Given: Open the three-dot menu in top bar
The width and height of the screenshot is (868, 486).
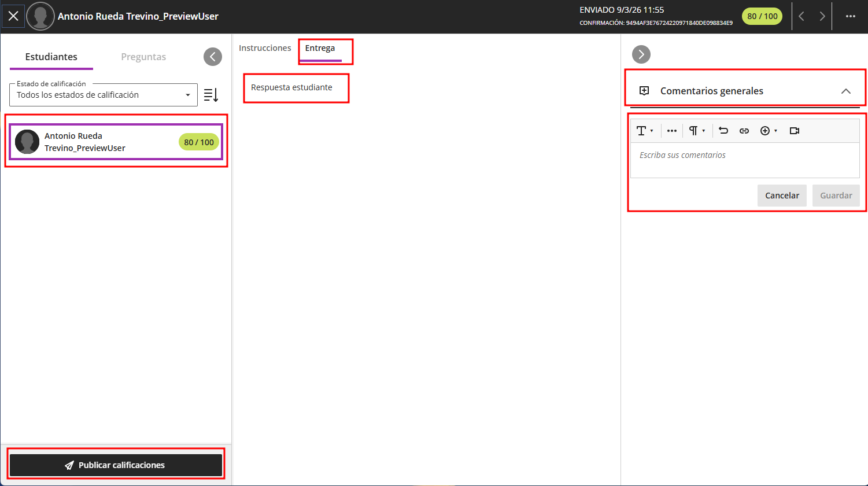Looking at the screenshot, I should click(x=850, y=16).
